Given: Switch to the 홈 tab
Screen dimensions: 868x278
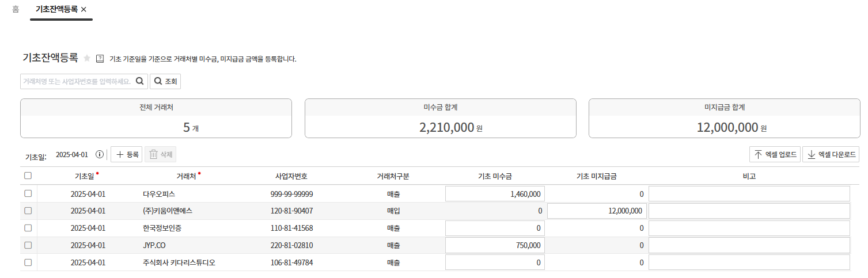Looking at the screenshot, I should click(16, 10).
